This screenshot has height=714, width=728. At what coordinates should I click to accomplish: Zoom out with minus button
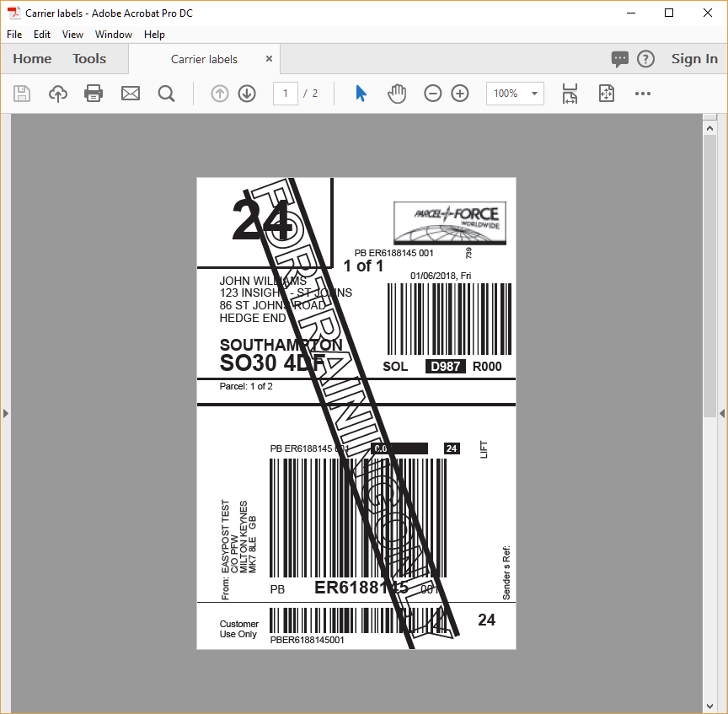[x=433, y=94]
